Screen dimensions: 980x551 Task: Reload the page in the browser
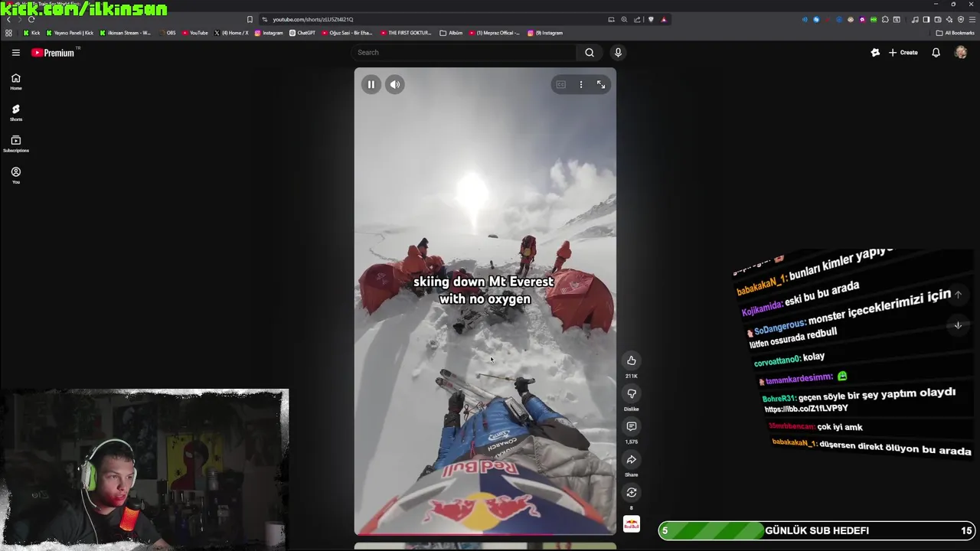point(31,19)
